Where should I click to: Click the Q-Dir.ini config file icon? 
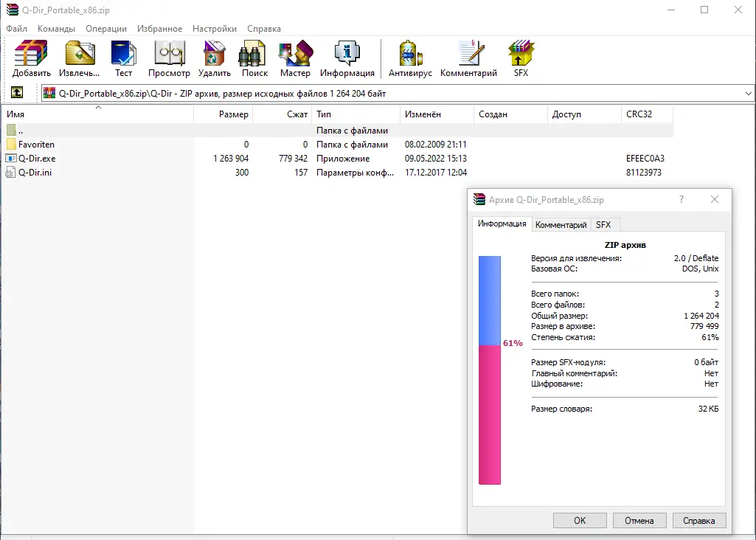[x=10, y=172]
